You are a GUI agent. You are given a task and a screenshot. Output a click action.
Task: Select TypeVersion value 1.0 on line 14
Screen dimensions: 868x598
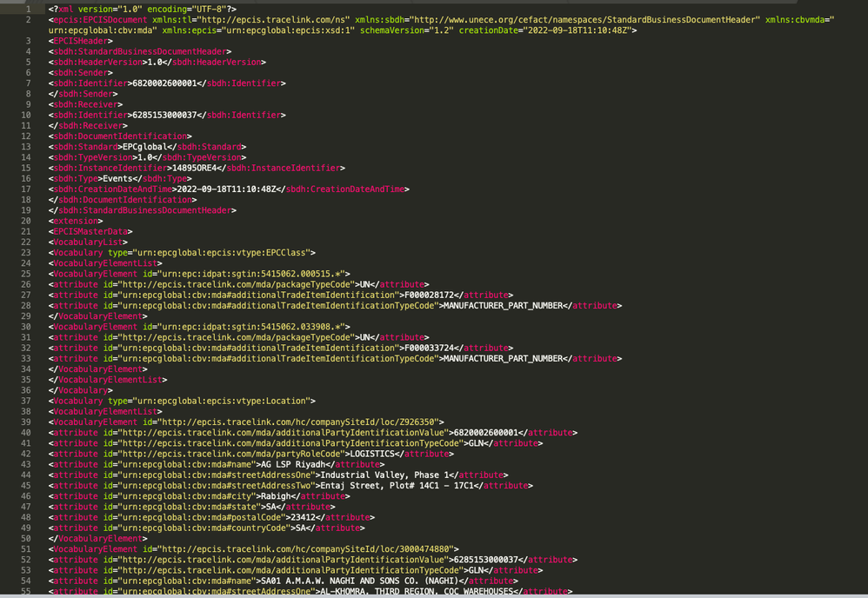147,157
